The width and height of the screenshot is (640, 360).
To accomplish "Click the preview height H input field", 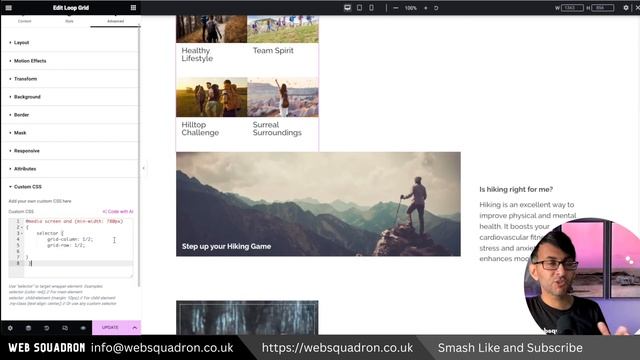I will point(602,8).
